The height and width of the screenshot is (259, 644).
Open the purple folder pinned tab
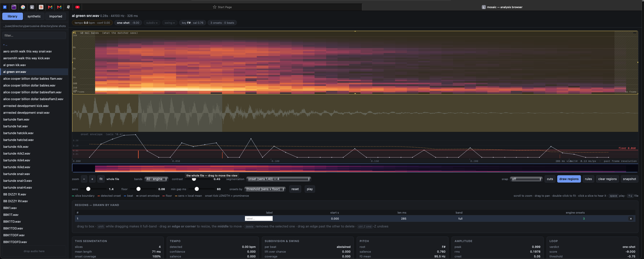[14, 7]
